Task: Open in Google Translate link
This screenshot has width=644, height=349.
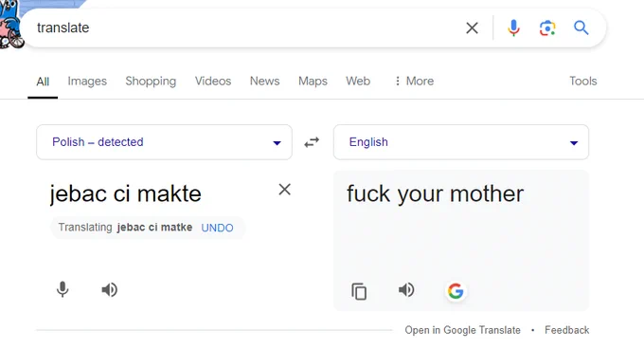Action: tap(462, 330)
